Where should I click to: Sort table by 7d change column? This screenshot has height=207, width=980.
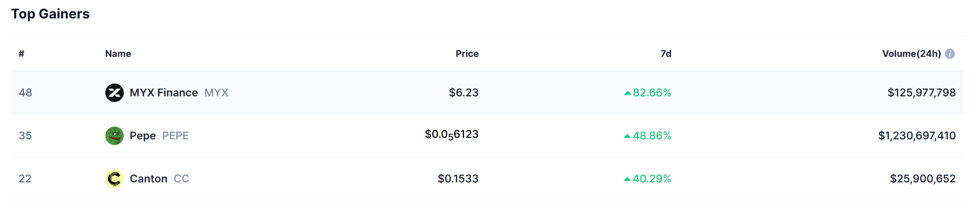665,54
